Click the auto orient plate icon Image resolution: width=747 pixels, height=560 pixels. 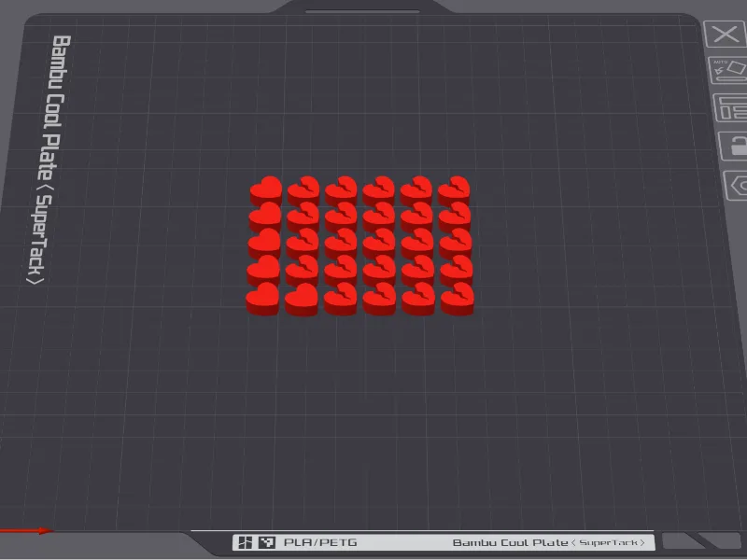click(728, 71)
